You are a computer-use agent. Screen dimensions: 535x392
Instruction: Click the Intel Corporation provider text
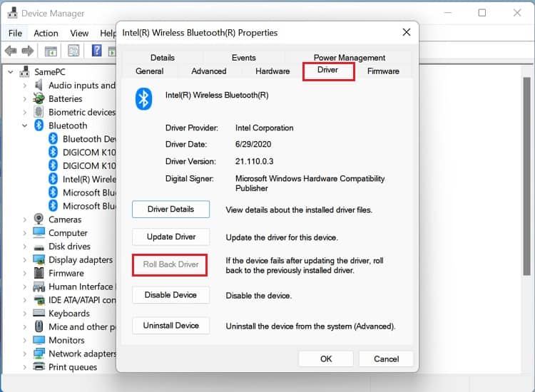tap(265, 128)
